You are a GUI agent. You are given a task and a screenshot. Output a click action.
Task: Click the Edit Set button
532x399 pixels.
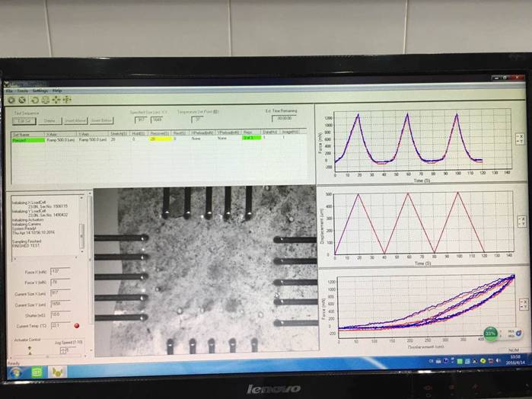[24, 120]
